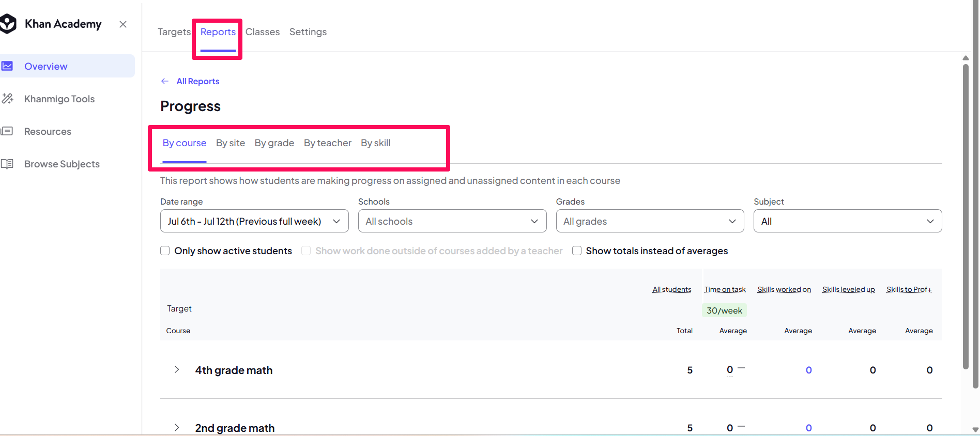Click 4th grade math total students value

pos(690,370)
